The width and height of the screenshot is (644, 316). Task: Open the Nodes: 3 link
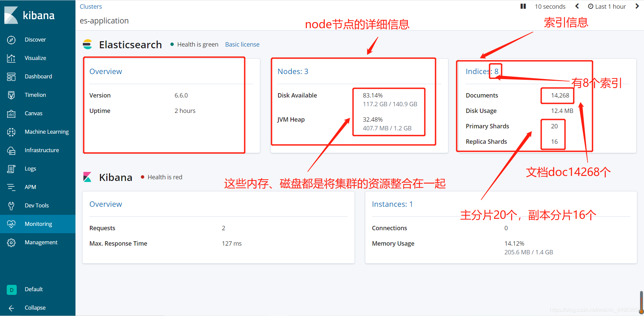point(293,71)
